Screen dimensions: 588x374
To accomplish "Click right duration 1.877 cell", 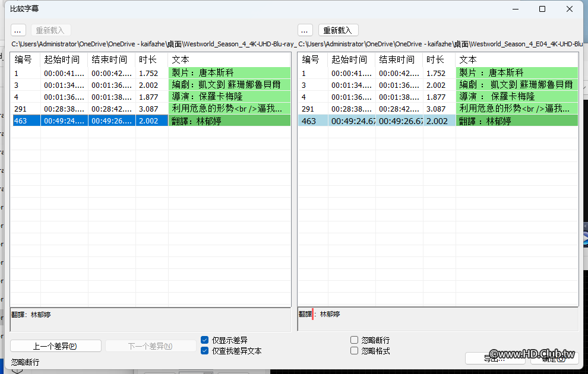I will click(440, 97).
